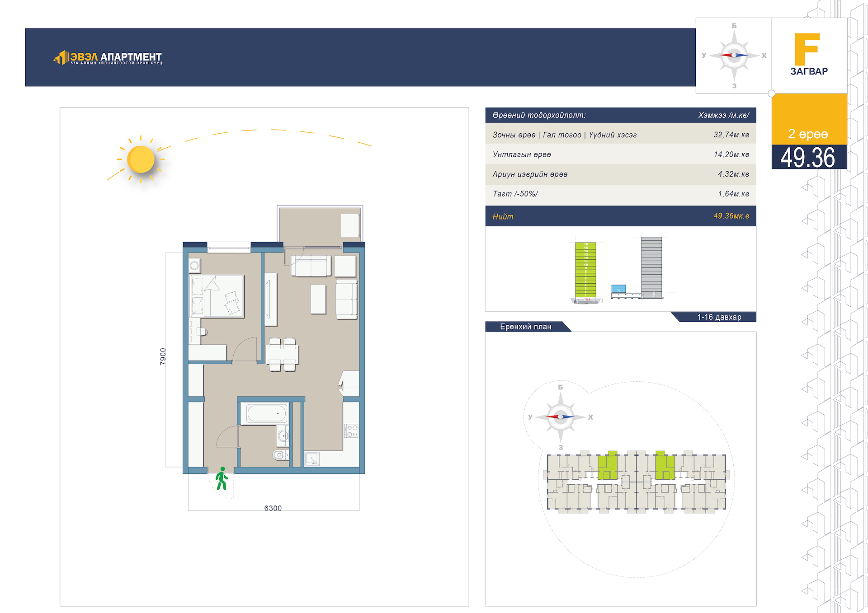Click the Зочны өрөө | Гал тогоо row
This screenshot has height=613, width=868.
(621, 135)
